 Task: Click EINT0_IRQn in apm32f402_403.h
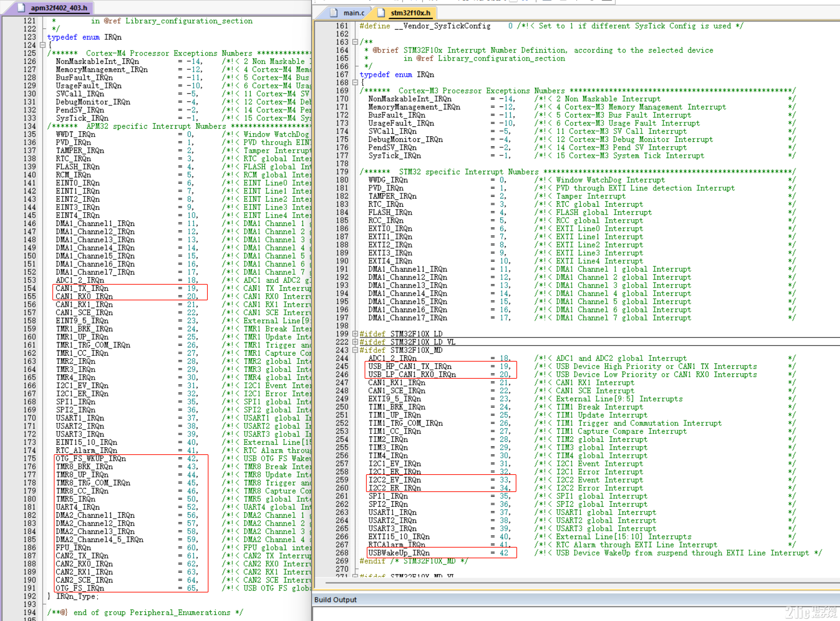(x=78, y=183)
